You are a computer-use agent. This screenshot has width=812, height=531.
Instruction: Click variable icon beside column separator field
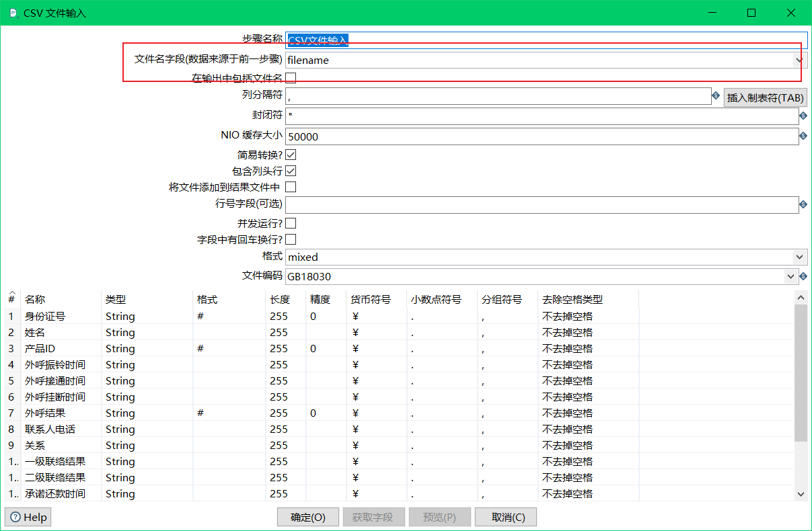coord(716,96)
